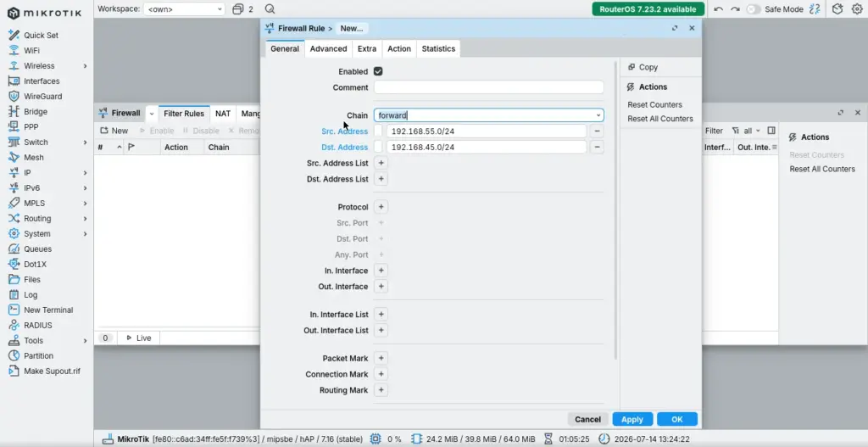Expand the Routing submenu

pyautogui.click(x=86, y=218)
